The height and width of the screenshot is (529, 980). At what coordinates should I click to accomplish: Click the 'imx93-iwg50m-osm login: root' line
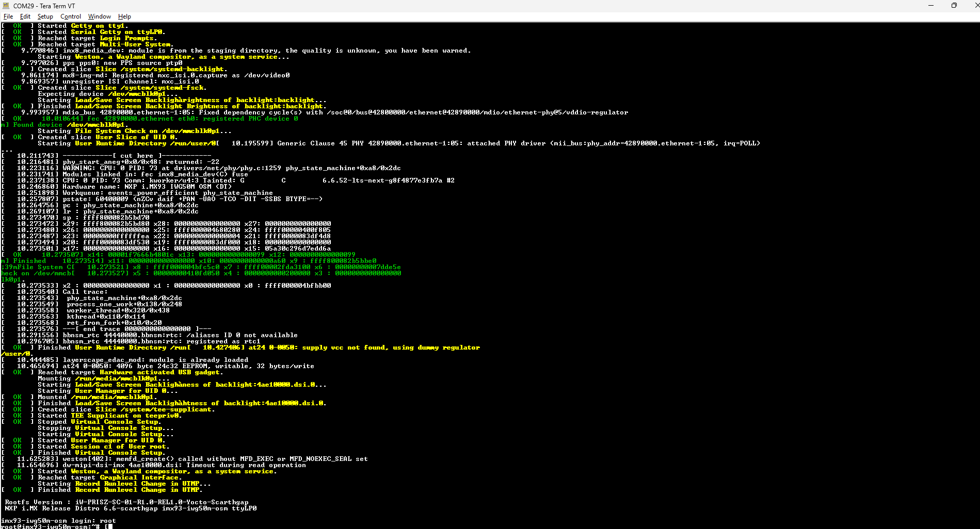click(58, 521)
